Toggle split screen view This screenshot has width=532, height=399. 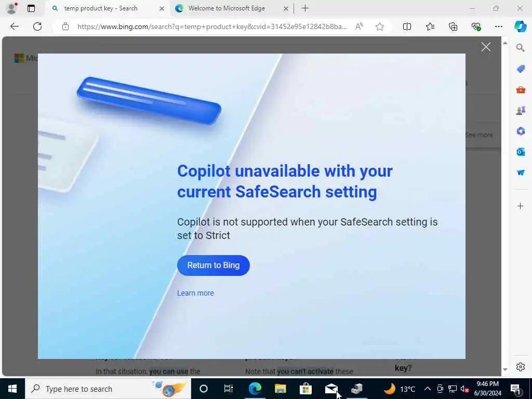(407, 26)
